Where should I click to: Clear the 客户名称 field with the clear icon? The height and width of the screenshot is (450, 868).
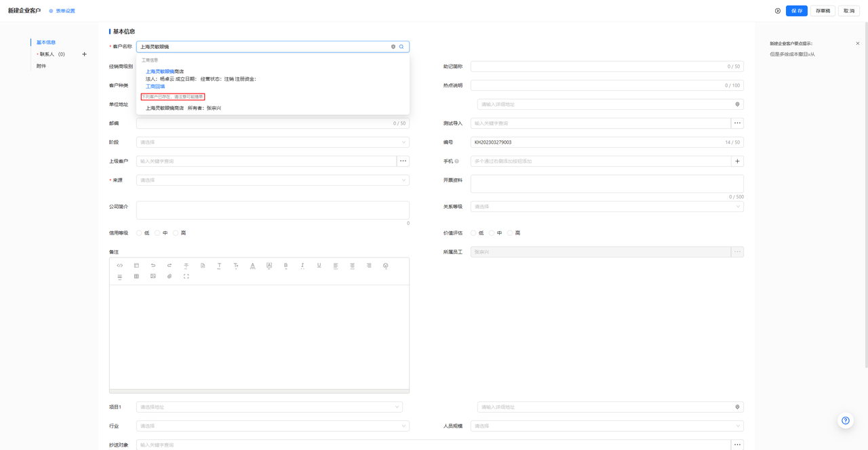393,47
